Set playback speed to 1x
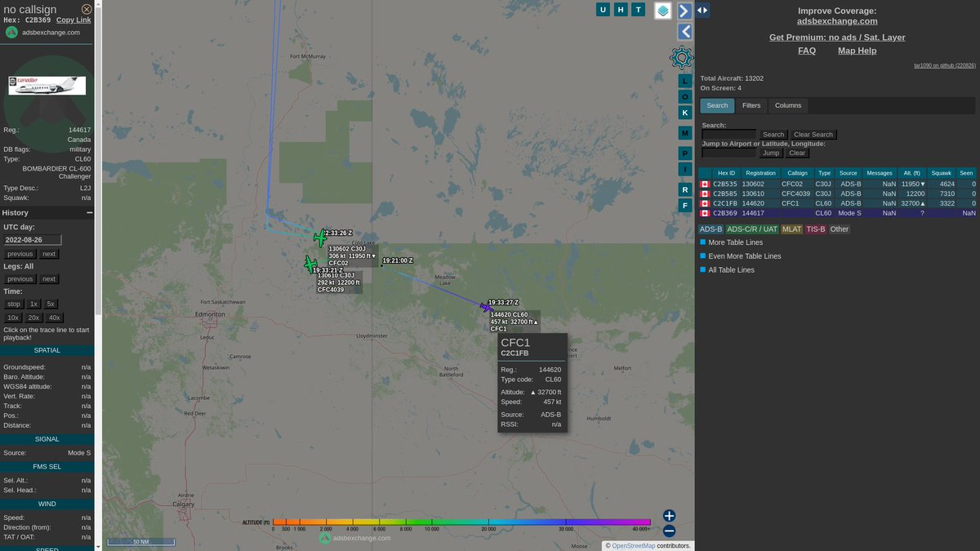This screenshot has width=980, height=551. 33,304
